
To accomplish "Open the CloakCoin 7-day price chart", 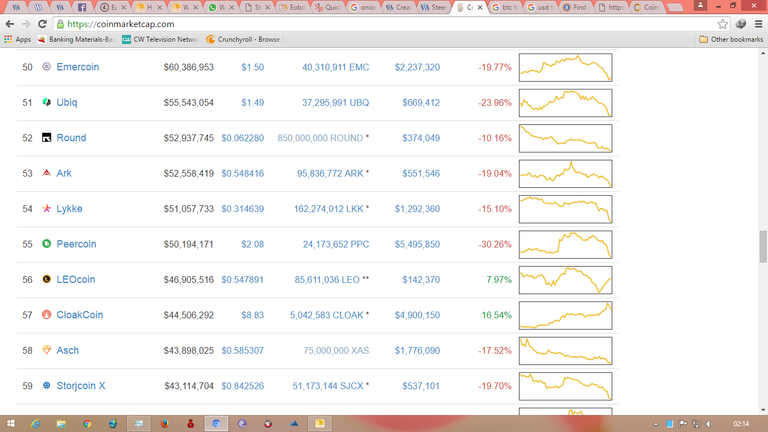I will [x=565, y=315].
